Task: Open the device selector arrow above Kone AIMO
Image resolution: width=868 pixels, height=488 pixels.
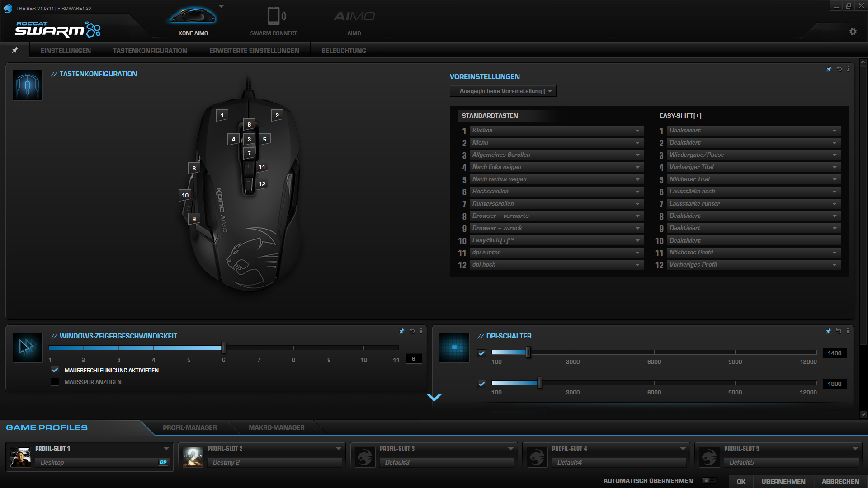Action: (x=222, y=7)
